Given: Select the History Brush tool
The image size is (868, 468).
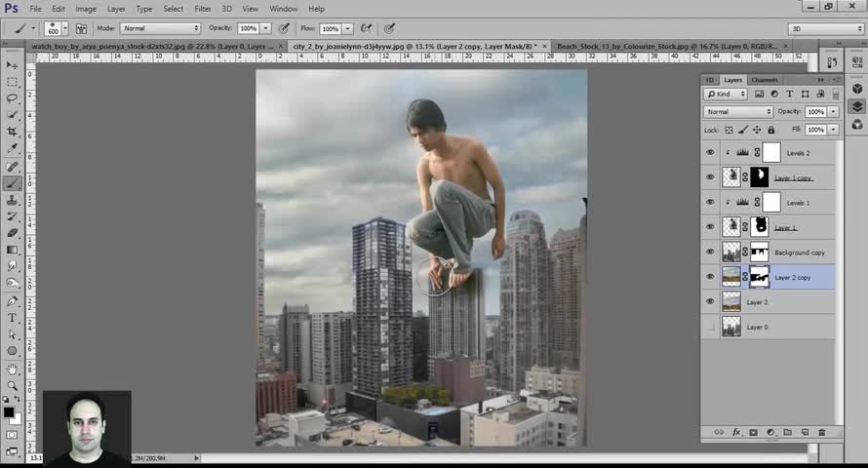Looking at the screenshot, I should pos(12,216).
